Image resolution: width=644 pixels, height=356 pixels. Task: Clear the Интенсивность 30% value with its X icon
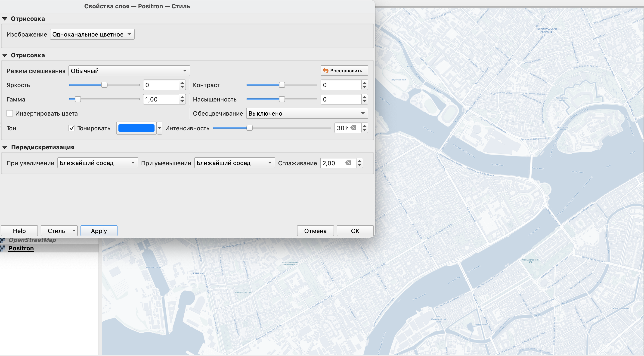[353, 128]
